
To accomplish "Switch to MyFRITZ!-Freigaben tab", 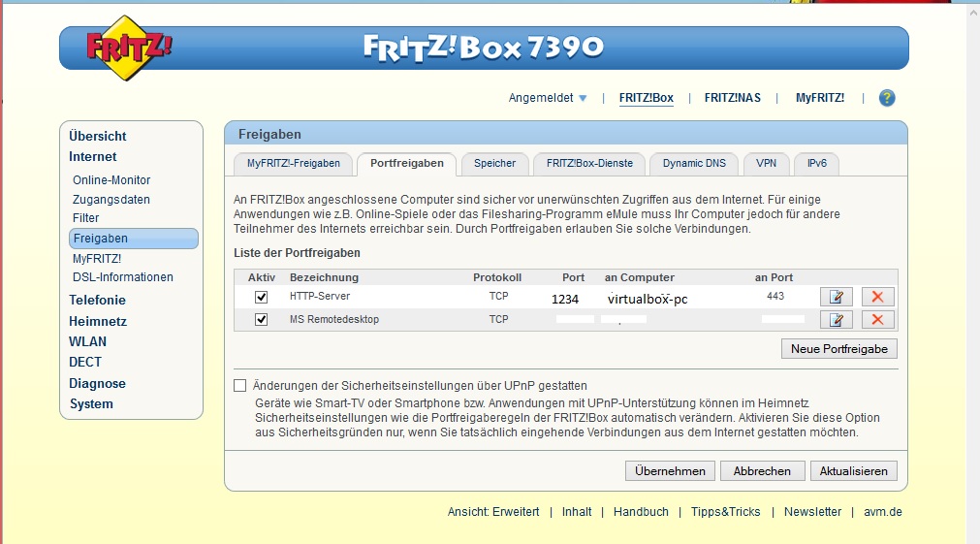I will (x=293, y=163).
